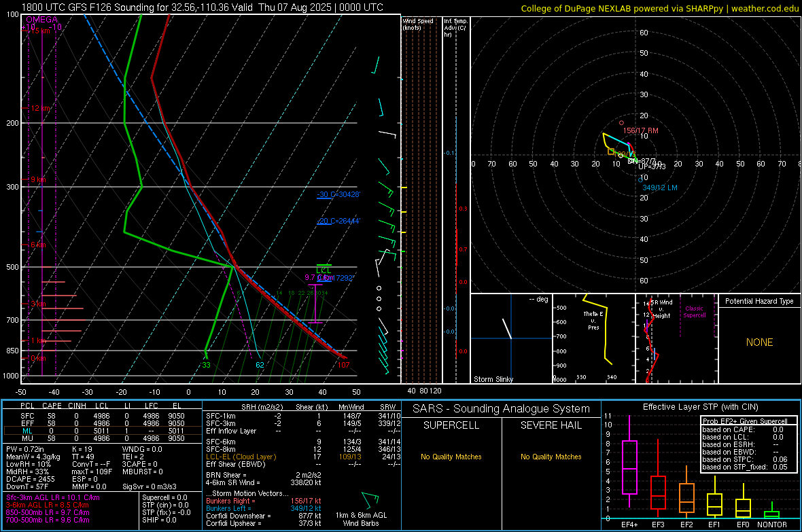Click the College of DuPage NEXLAB credit text
802x532 pixels.
click(659, 8)
